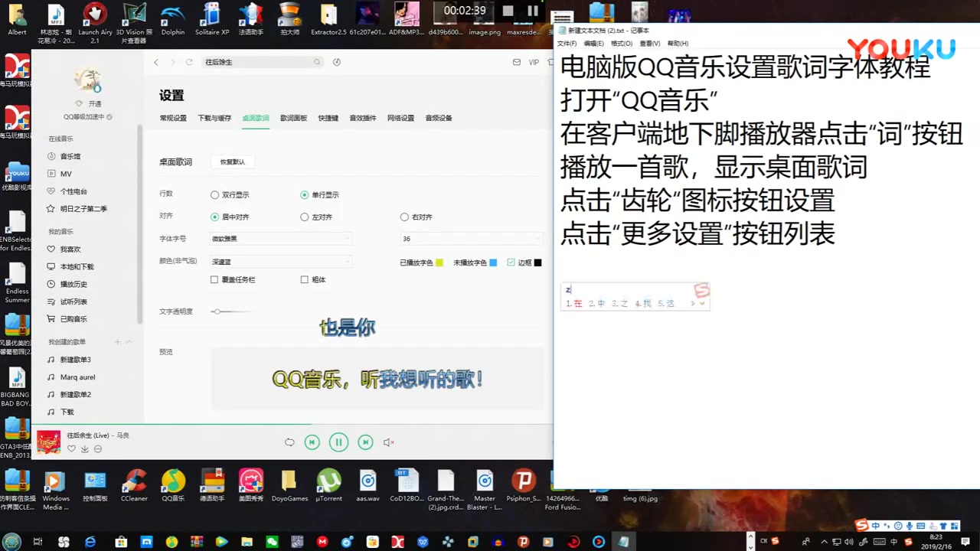This screenshot has height=551, width=980.
Task: Click the 恢复默认 button
Action: pyautogui.click(x=233, y=162)
